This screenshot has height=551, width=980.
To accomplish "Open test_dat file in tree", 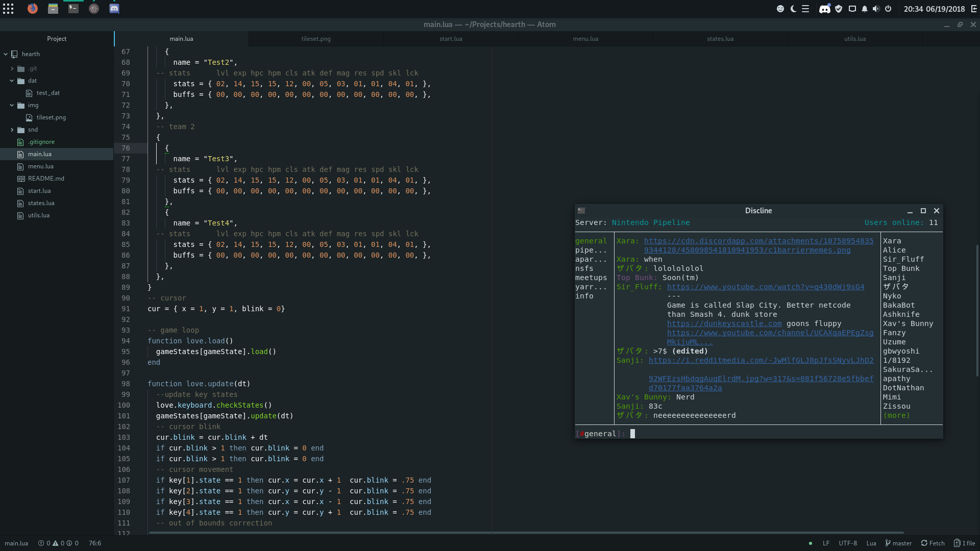I will (x=48, y=93).
